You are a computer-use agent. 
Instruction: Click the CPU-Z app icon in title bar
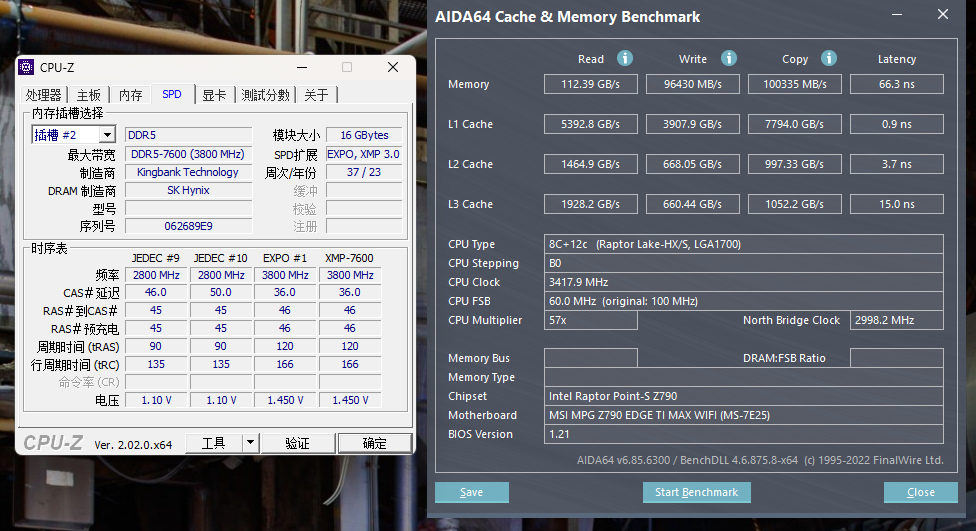coord(26,67)
